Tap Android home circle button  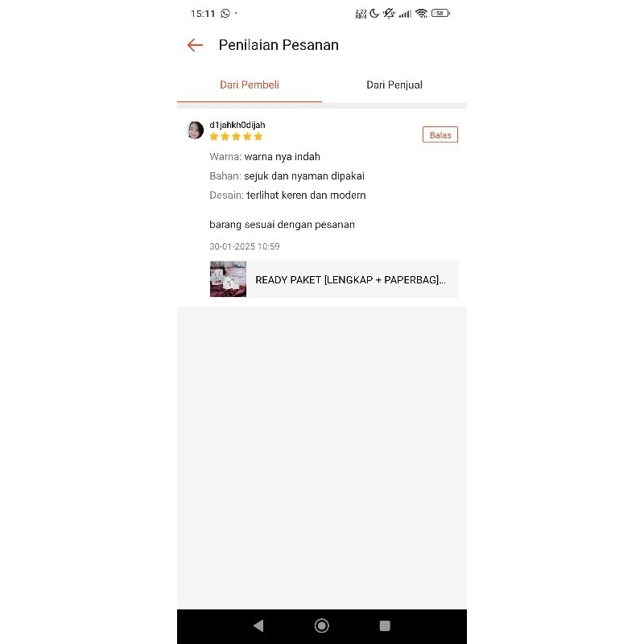click(321, 625)
